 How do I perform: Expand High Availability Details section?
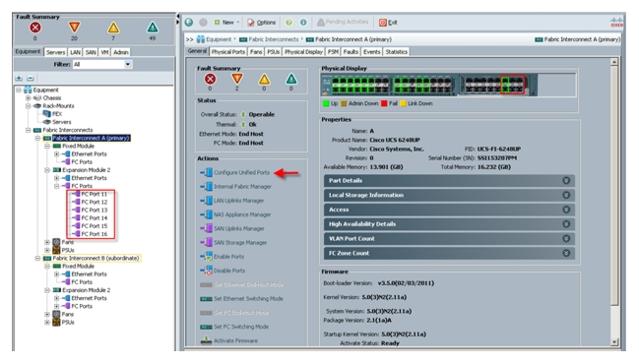pos(449,224)
